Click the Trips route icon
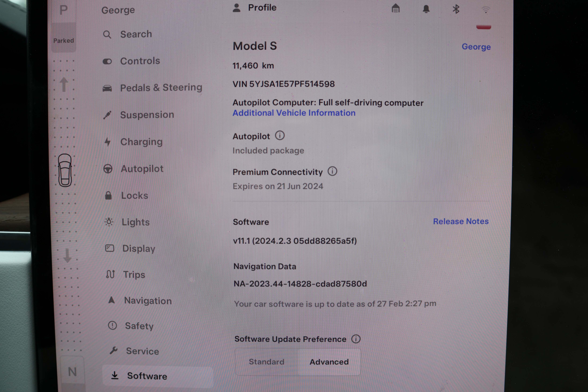Viewport: 588px width, 392px height. [x=111, y=274]
